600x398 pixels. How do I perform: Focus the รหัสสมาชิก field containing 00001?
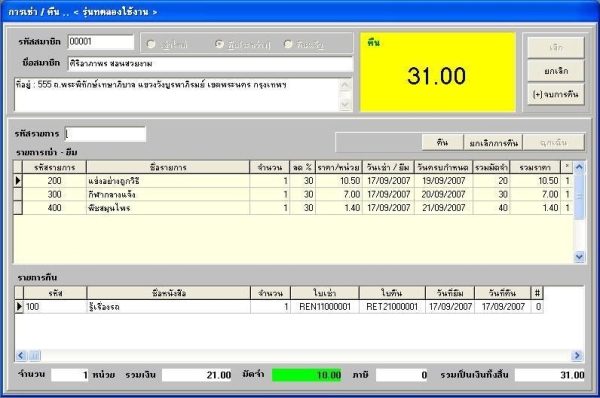click(101, 42)
